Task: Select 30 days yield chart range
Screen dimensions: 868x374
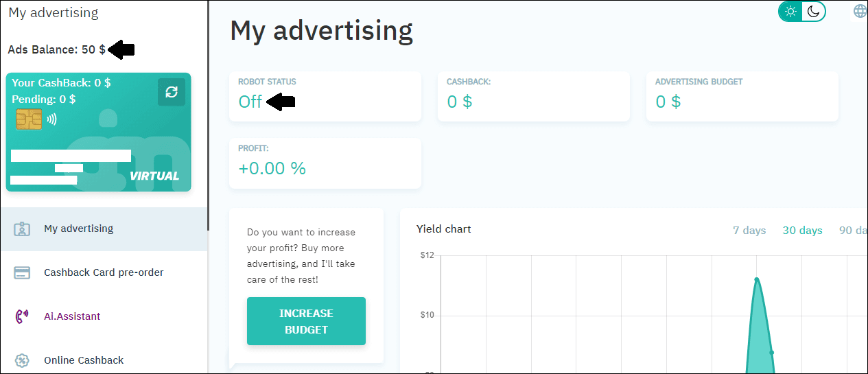Action: coord(802,231)
